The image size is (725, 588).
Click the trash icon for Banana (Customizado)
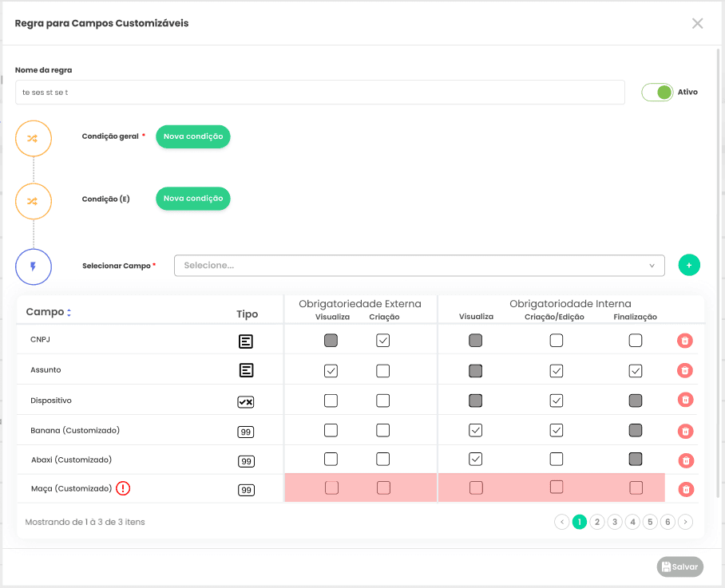coord(685,432)
